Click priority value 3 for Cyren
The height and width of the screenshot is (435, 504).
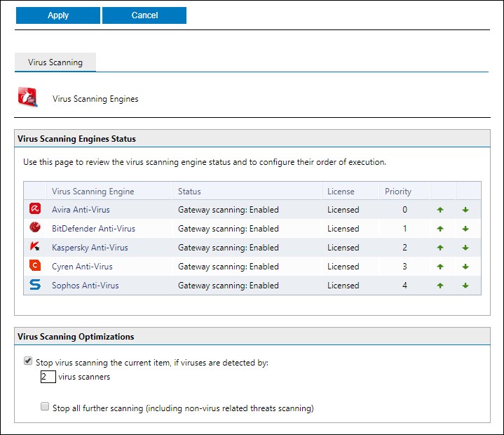(x=404, y=267)
